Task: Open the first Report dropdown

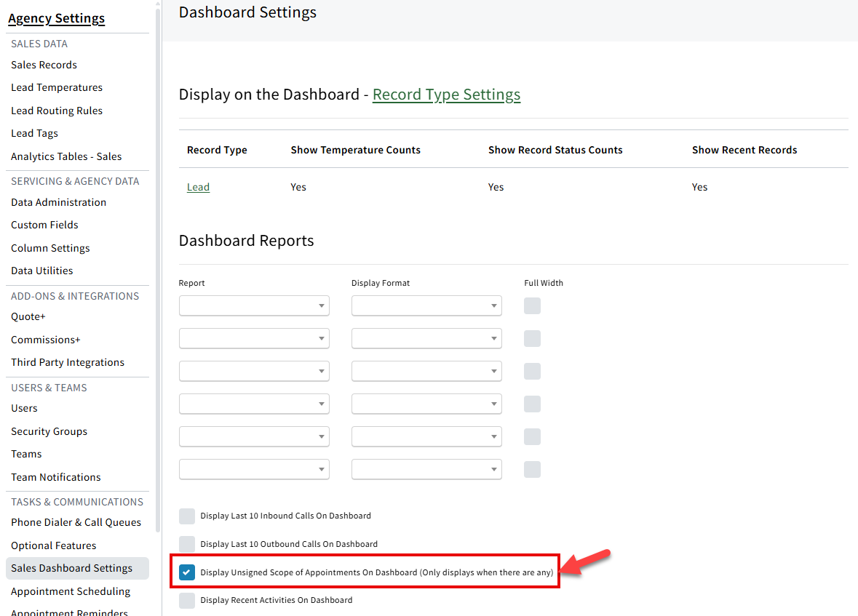Action: [x=253, y=305]
